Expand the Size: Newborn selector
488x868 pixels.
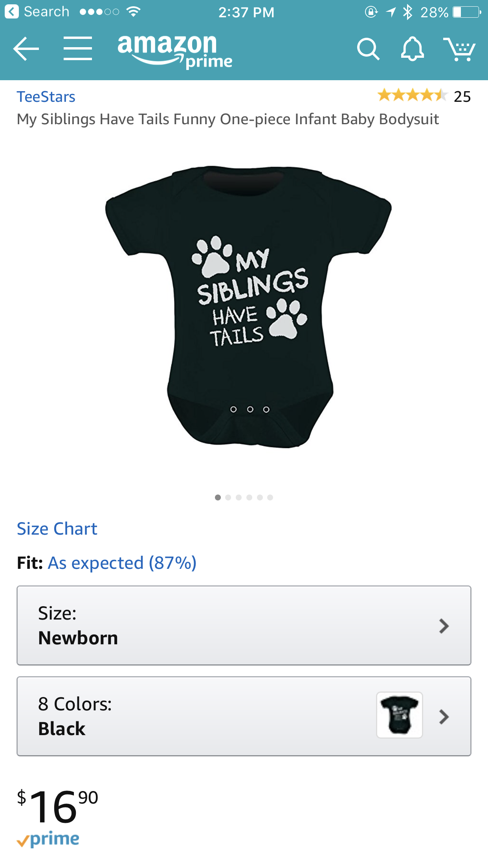pos(244,625)
